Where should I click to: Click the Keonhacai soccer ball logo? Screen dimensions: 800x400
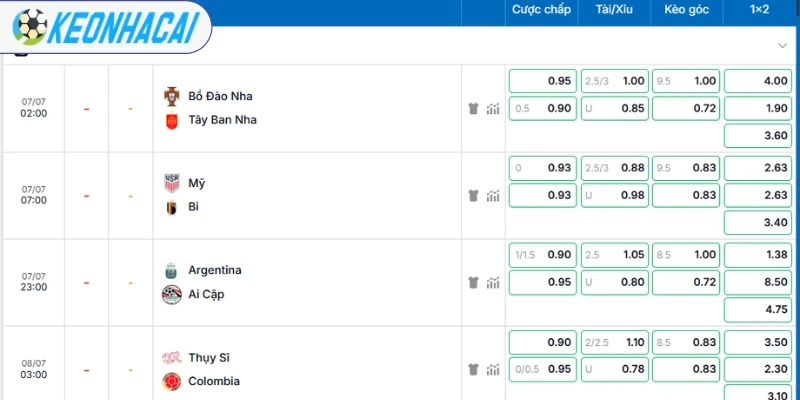30,27
